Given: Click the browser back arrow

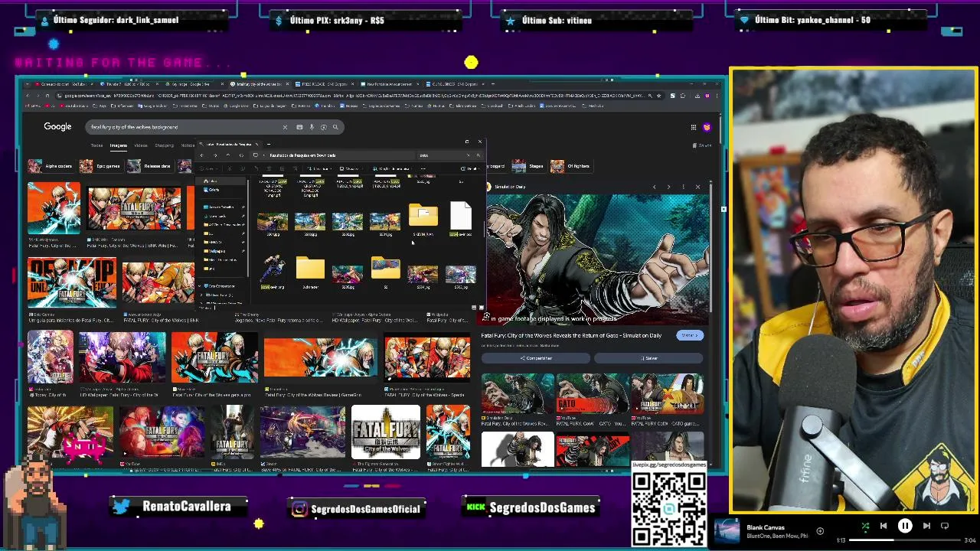Looking at the screenshot, I should 28,96.
